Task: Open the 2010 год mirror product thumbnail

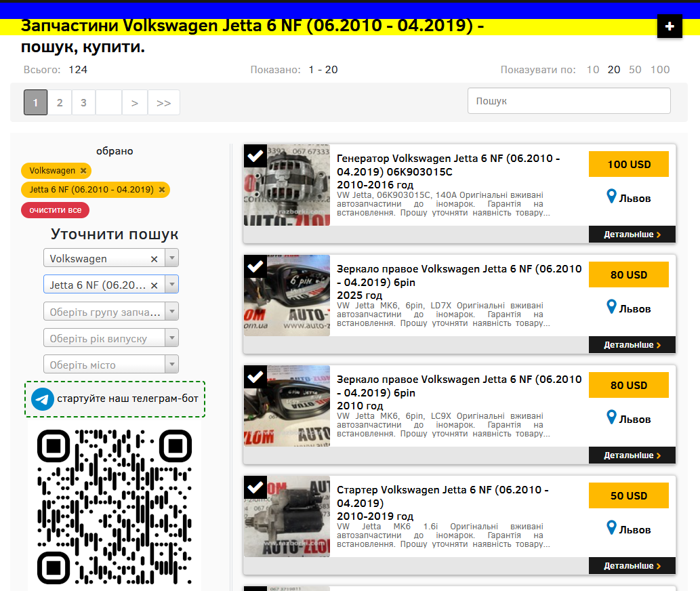Action: (x=287, y=406)
